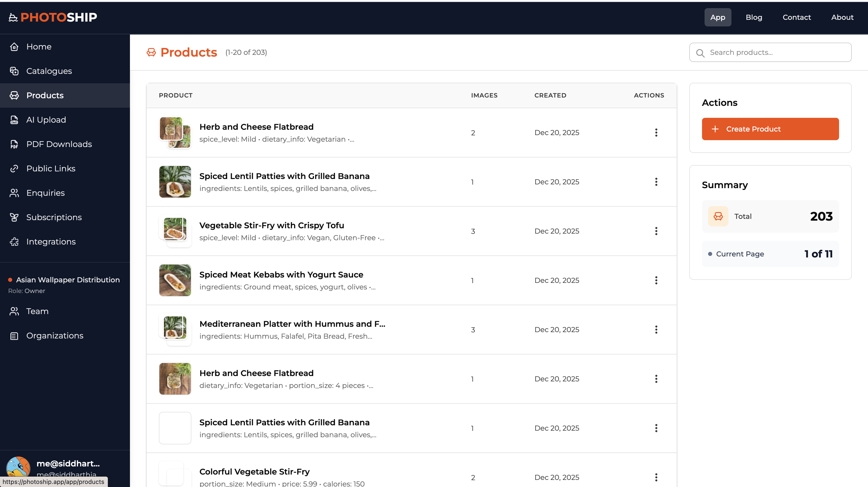Switch to the Blog tab
Image resolution: width=868 pixels, height=487 pixels.
(x=754, y=17)
